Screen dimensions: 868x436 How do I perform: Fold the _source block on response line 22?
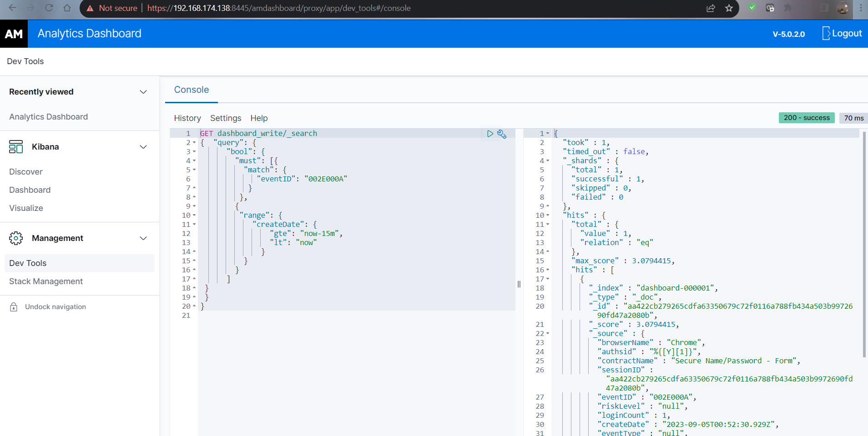click(x=548, y=334)
